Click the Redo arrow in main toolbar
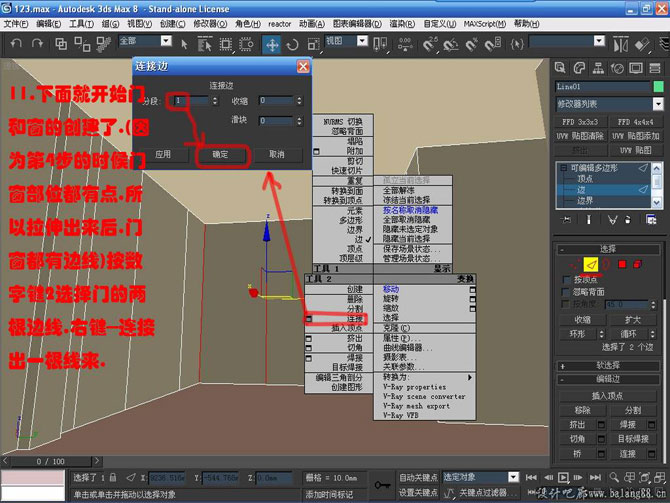 (38, 44)
